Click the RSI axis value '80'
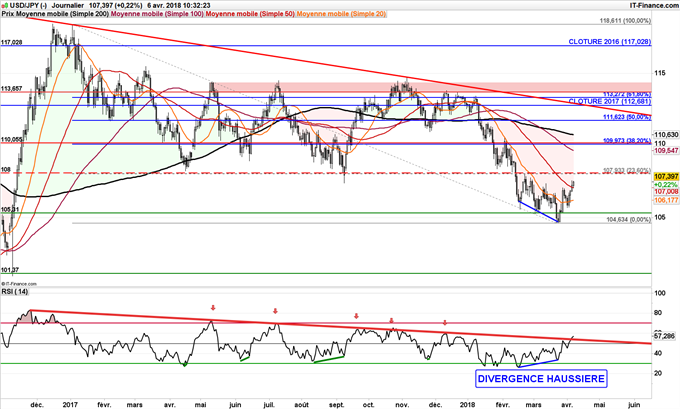Image resolution: width=680 pixels, height=409 pixels. click(x=658, y=313)
